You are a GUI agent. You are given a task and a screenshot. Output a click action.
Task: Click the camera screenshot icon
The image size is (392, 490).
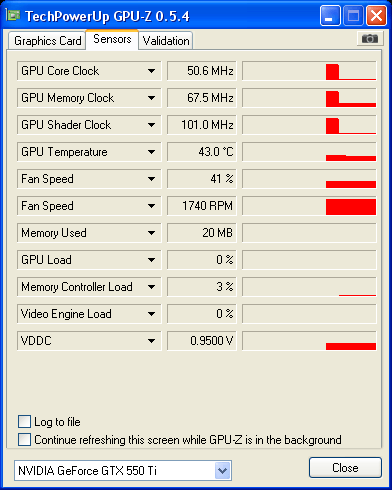click(x=369, y=39)
